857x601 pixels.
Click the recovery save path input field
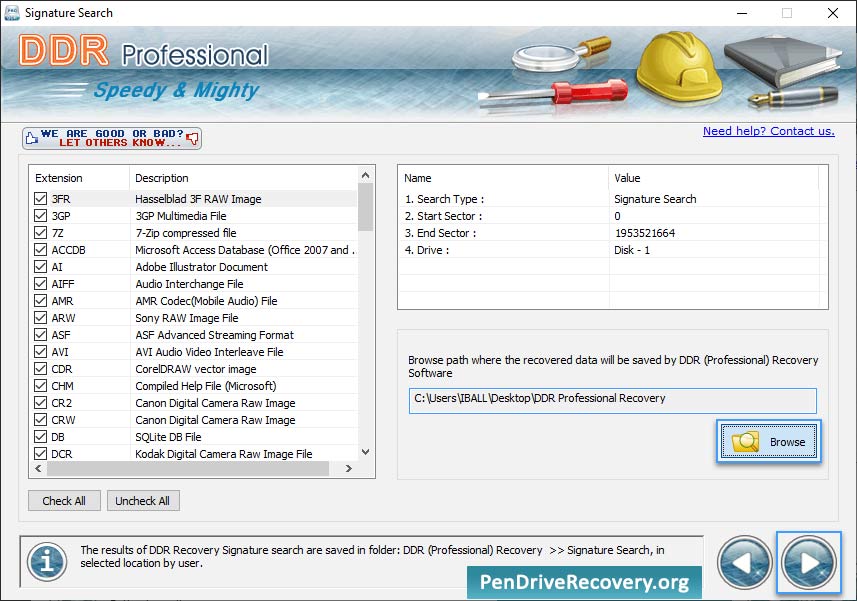click(x=613, y=400)
